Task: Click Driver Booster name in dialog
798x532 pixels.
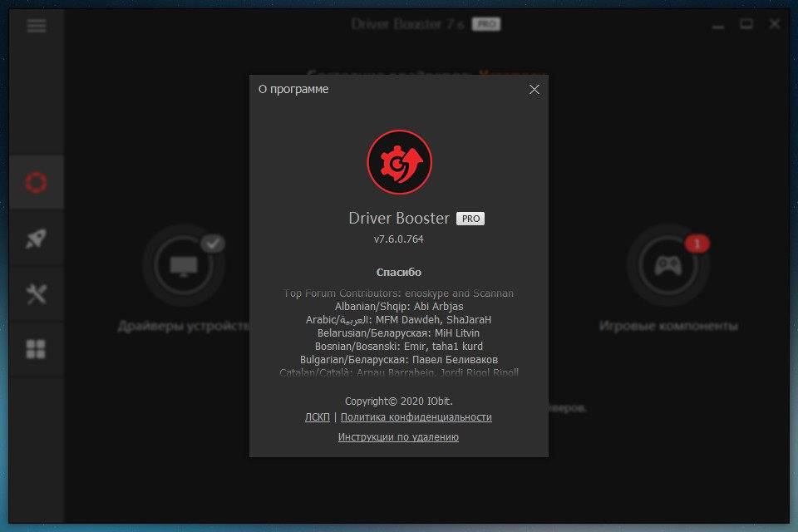Action: point(399,218)
